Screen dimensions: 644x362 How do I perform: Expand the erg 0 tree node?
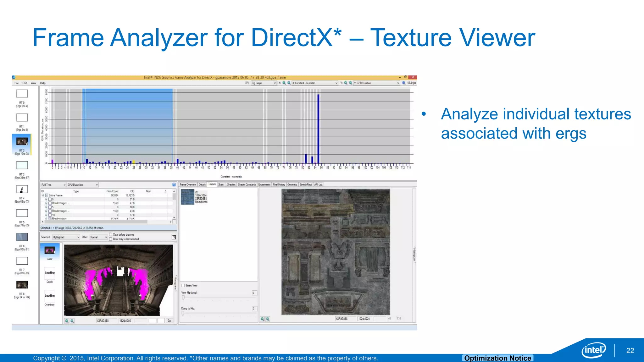pos(46,199)
